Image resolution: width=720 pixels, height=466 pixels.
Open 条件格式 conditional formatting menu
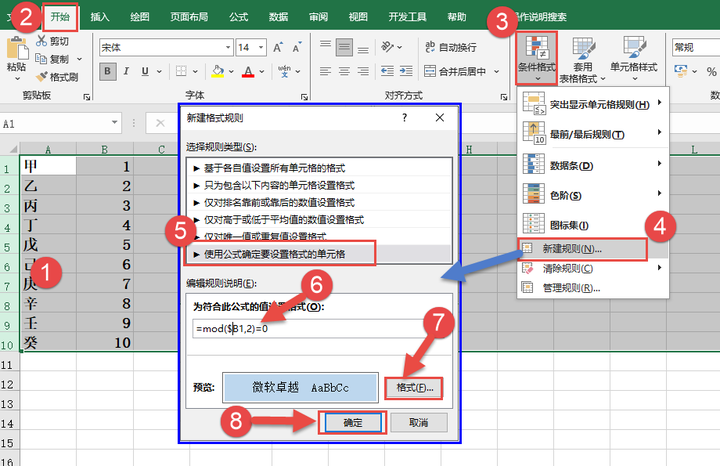[x=537, y=58]
